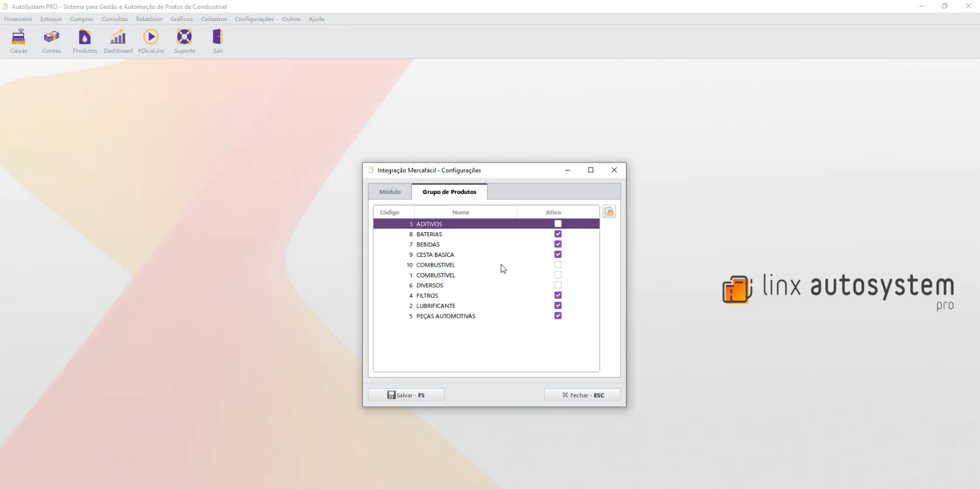
Task: Open the Financeiro menu
Action: pos(18,19)
